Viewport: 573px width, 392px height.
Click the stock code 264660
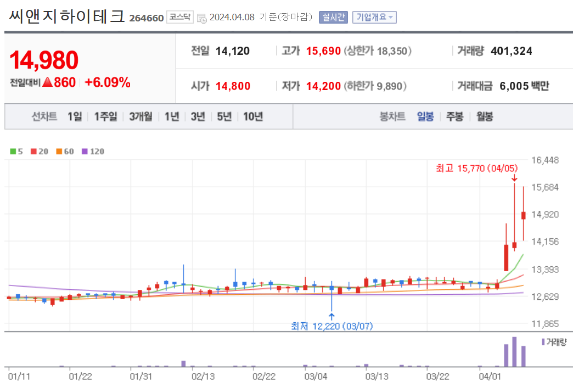146,18
